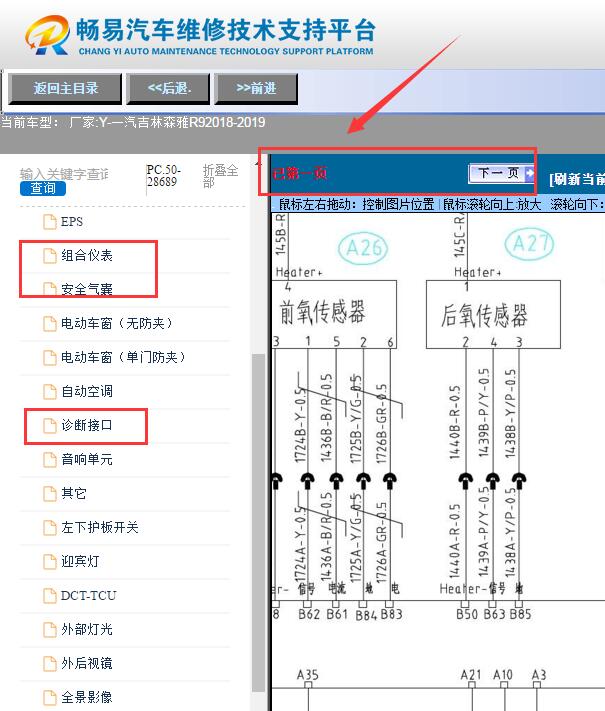Click the sidebar vertical scrollbar thumb
The image size is (605, 711).
(259, 521)
